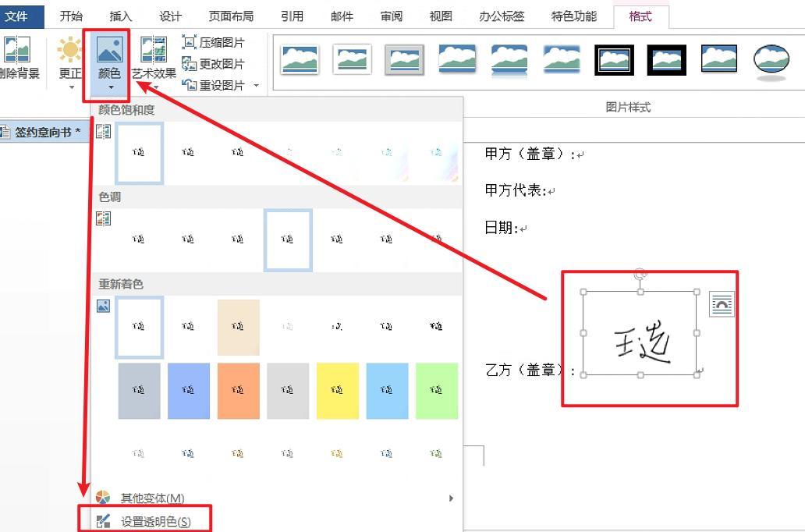Expand the 重设图片 dropdown arrow
Screen dimensions: 805x532
pos(256,85)
